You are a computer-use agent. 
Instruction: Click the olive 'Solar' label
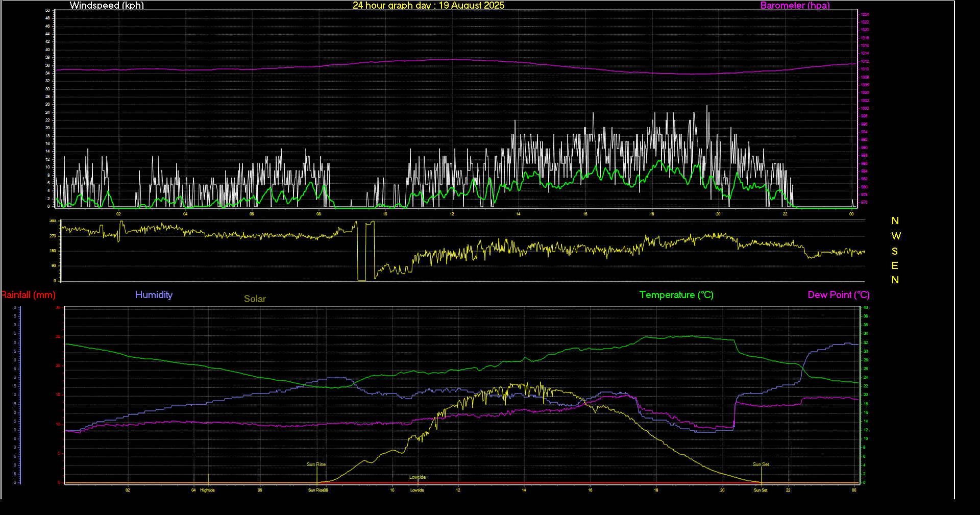(255, 299)
